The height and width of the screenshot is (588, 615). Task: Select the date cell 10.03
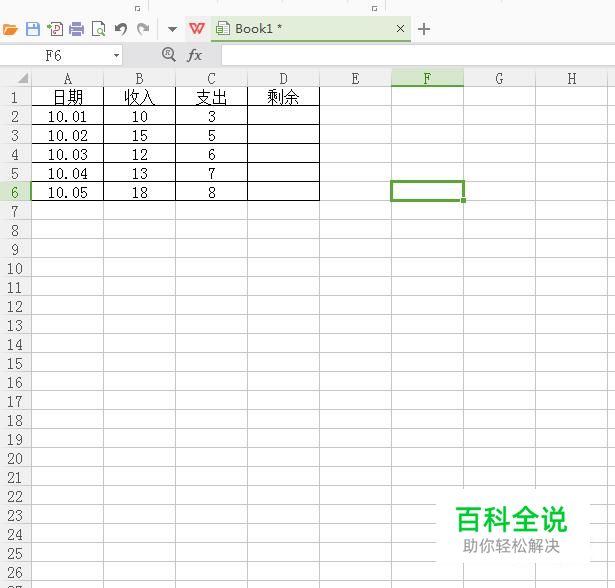pos(67,154)
